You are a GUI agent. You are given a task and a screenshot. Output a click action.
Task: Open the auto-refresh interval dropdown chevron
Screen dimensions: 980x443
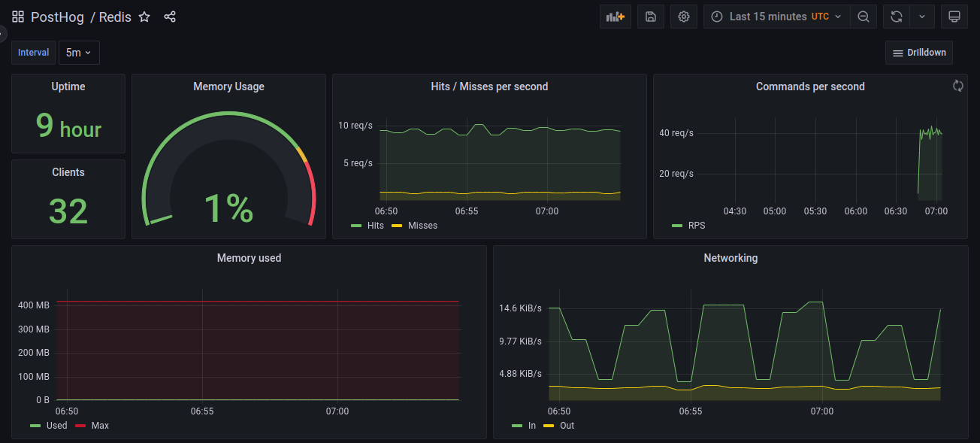click(922, 16)
